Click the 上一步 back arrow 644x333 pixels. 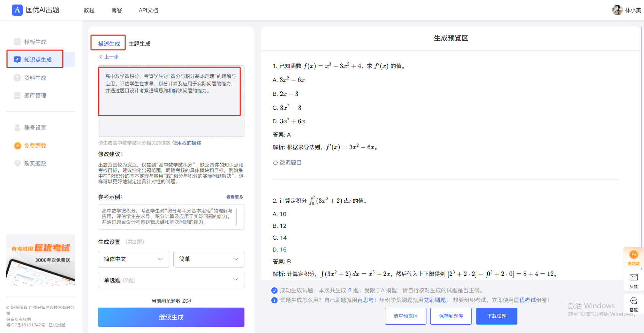pos(101,57)
